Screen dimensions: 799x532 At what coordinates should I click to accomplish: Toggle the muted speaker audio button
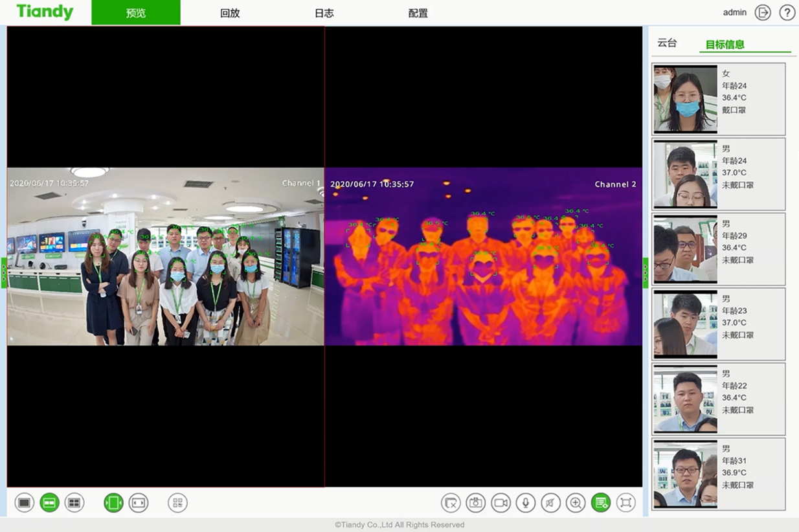550,503
